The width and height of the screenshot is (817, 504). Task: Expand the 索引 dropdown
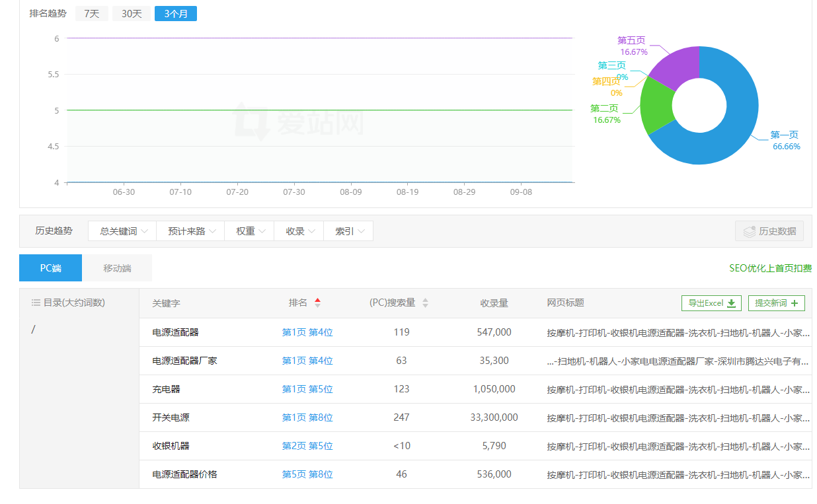[348, 231]
